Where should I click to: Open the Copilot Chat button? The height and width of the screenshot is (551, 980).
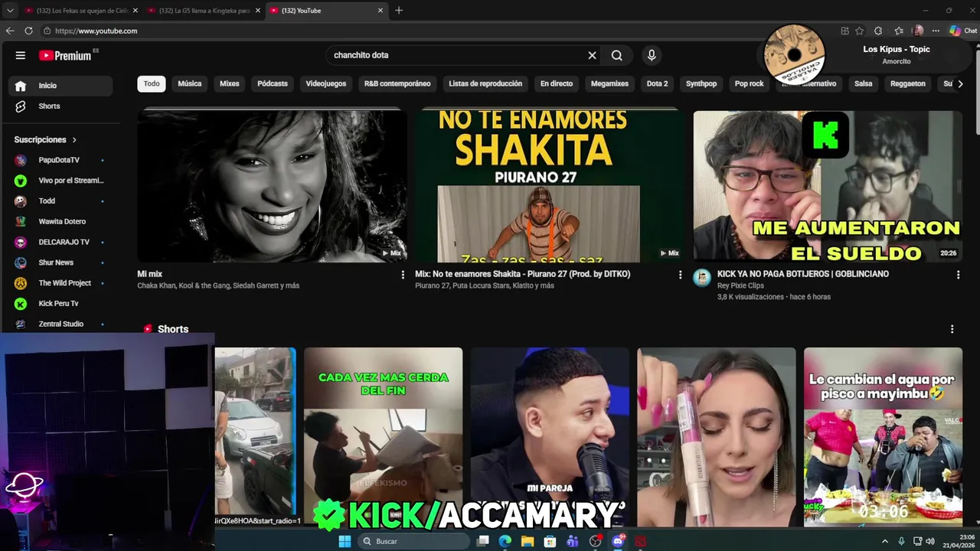(x=962, y=31)
